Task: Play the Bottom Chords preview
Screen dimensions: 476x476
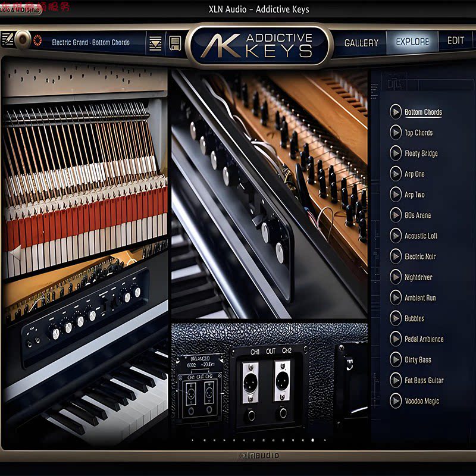Action: [x=396, y=112]
